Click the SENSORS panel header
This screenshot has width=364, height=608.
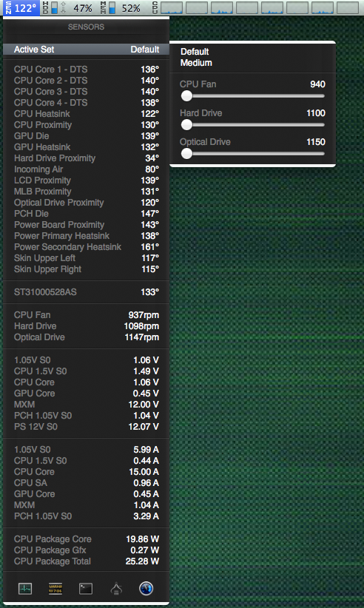(86, 27)
